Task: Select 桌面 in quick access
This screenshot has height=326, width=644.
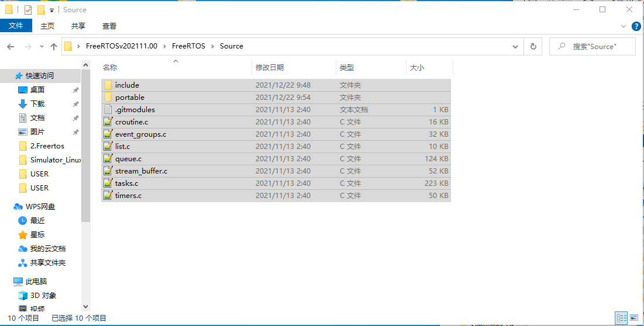Action: tap(37, 90)
